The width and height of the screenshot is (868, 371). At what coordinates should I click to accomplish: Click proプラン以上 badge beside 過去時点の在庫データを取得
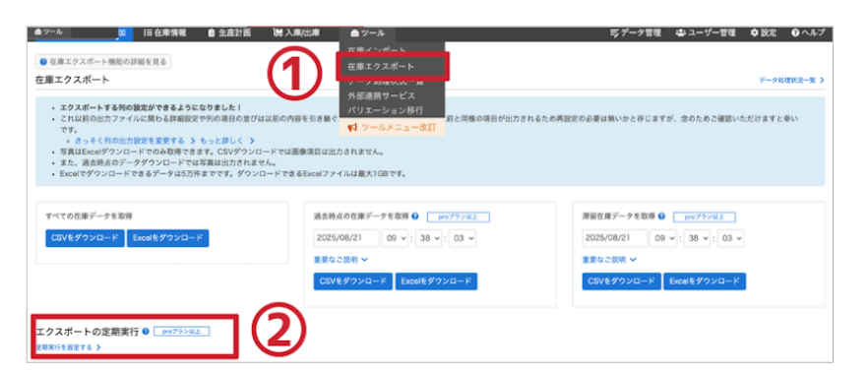pos(459,217)
